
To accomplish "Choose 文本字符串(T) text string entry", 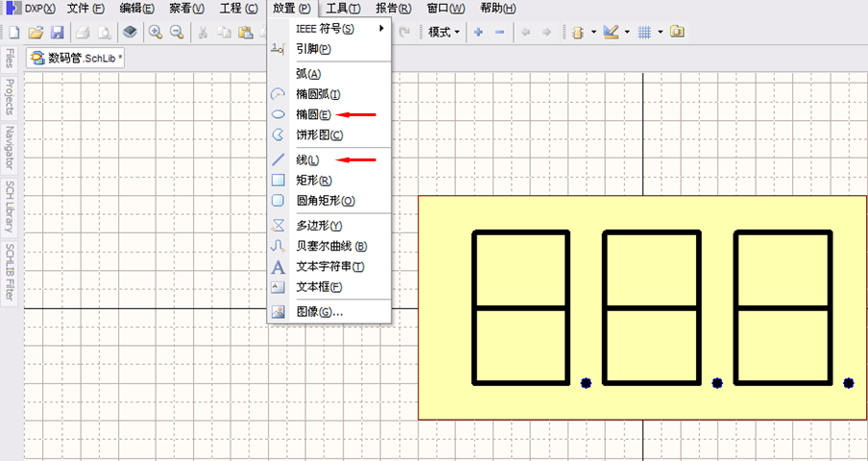I will 328,267.
